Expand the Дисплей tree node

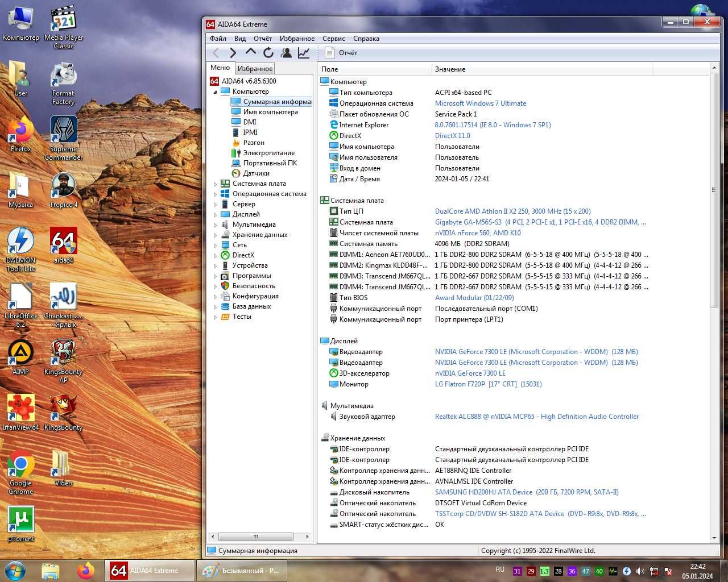(215, 215)
